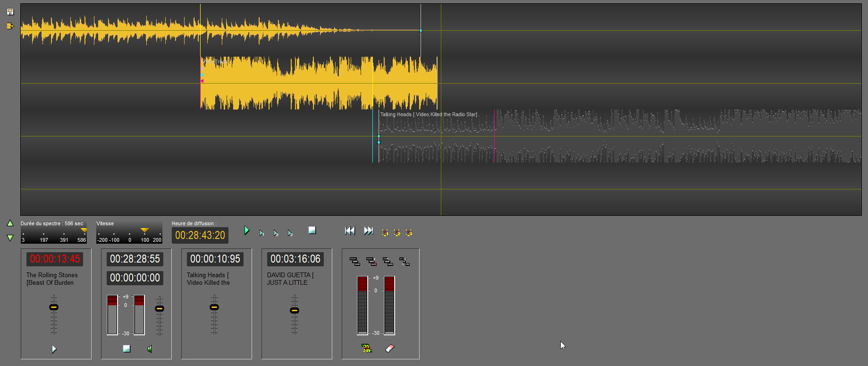Click the Vitesse speed slider marker
The height and width of the screenshot is (366, 868).
pyautogui.click(x=145, y=230)
